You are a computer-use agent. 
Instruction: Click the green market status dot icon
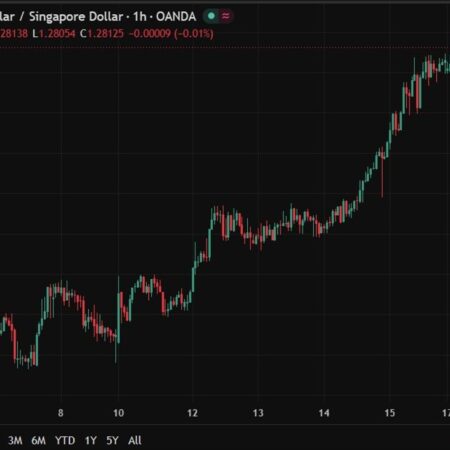(x=211, y=16)
